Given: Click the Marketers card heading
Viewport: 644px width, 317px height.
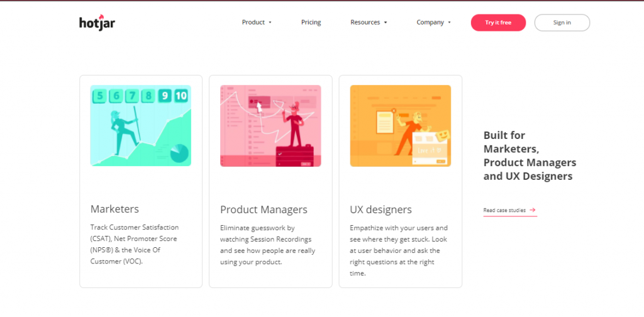Looking at the screenshot, I should (x=114, y=209).
